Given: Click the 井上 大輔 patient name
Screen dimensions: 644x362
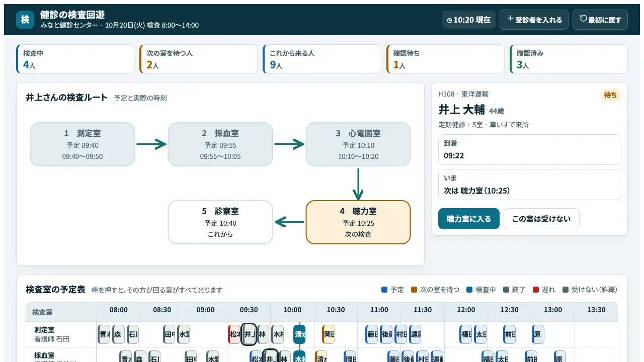Looking at the screenshot, I should tap(462, 110).
